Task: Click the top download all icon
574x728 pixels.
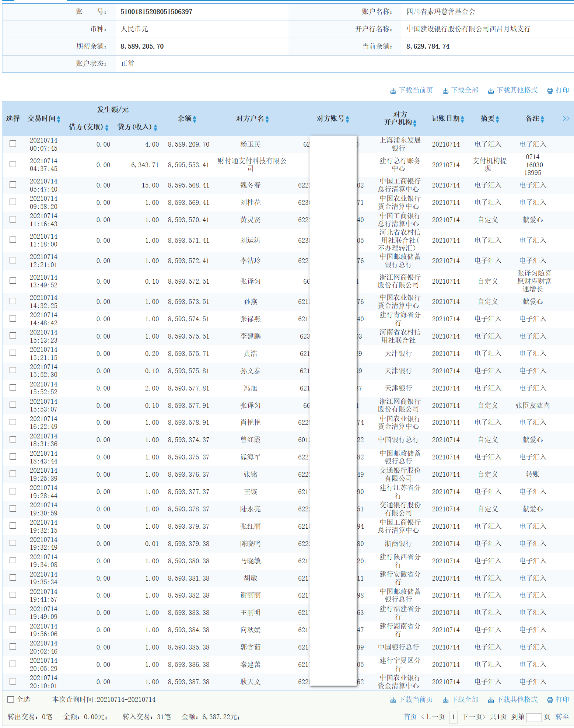Action: coord(445,91)
